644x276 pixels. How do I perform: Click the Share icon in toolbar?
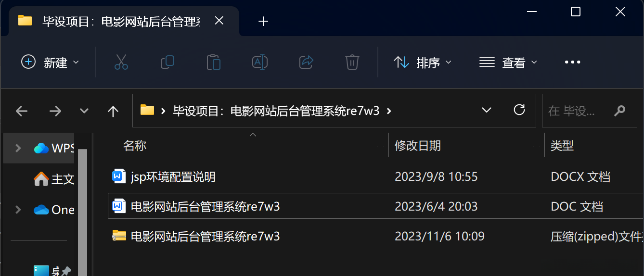[x=306, y=62]
